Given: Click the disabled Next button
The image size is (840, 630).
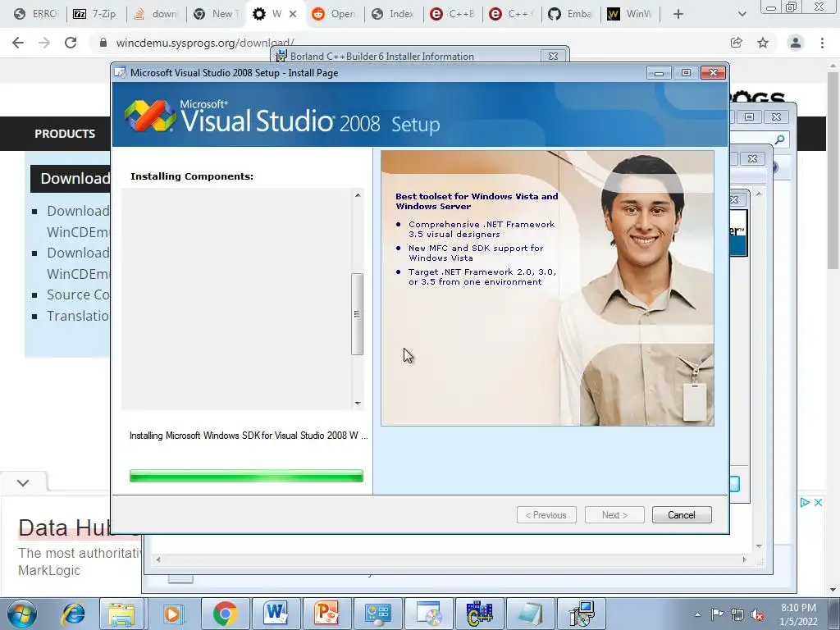Looking at the screenshot, I should click(614, 515).
